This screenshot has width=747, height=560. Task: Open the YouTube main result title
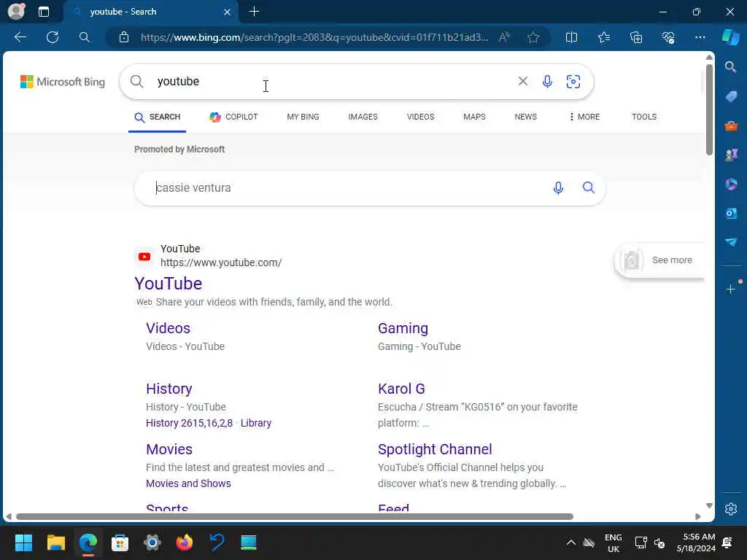pyautogui.click(x=169, y=284)
